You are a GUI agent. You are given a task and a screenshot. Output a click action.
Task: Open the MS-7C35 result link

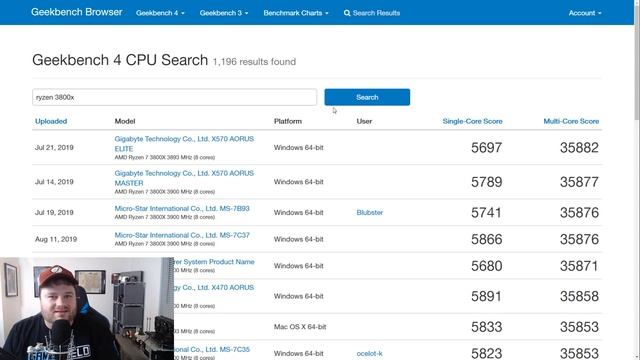pyautogui.click(x=212, y=349)
